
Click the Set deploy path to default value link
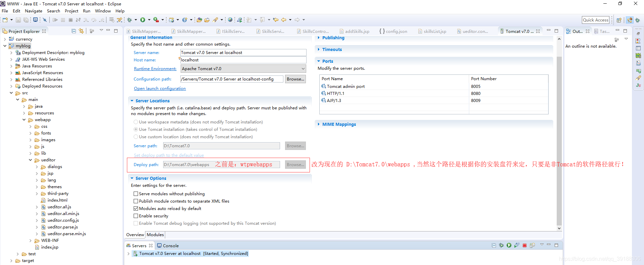click(169, 155)
